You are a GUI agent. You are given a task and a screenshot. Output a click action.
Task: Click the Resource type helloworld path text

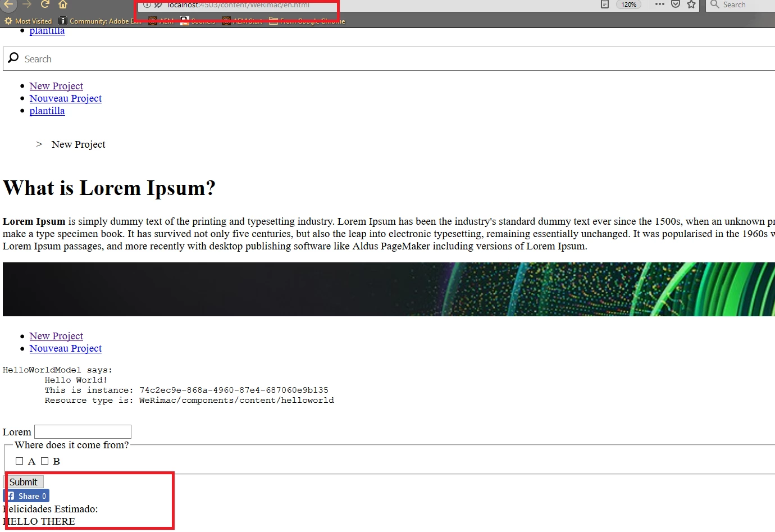236,400
